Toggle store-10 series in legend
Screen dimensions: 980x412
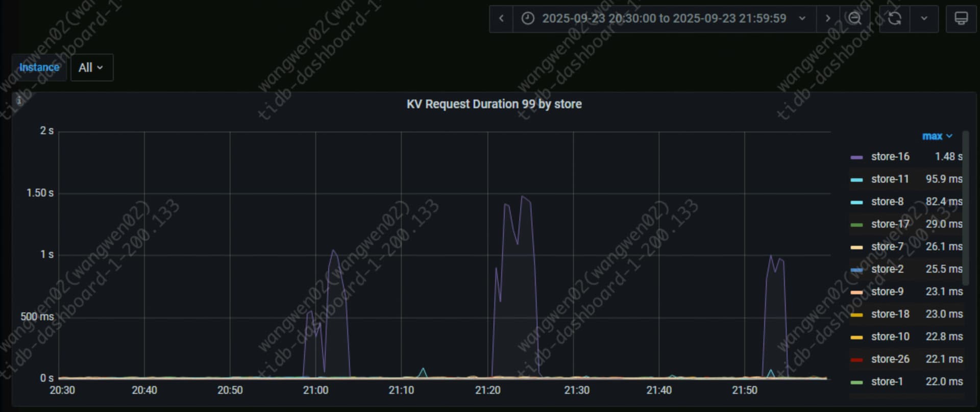point(890,336)
